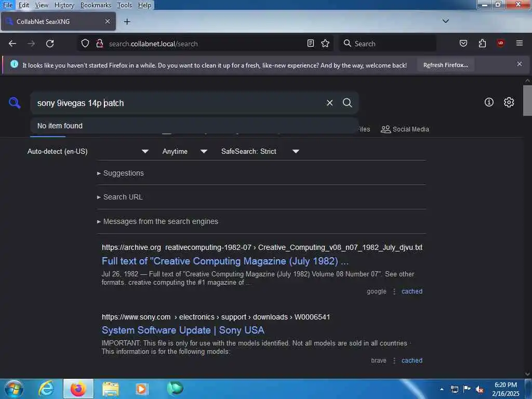Open the list all tabs chevron
The image size is (532, 399).
coord(445,21)
